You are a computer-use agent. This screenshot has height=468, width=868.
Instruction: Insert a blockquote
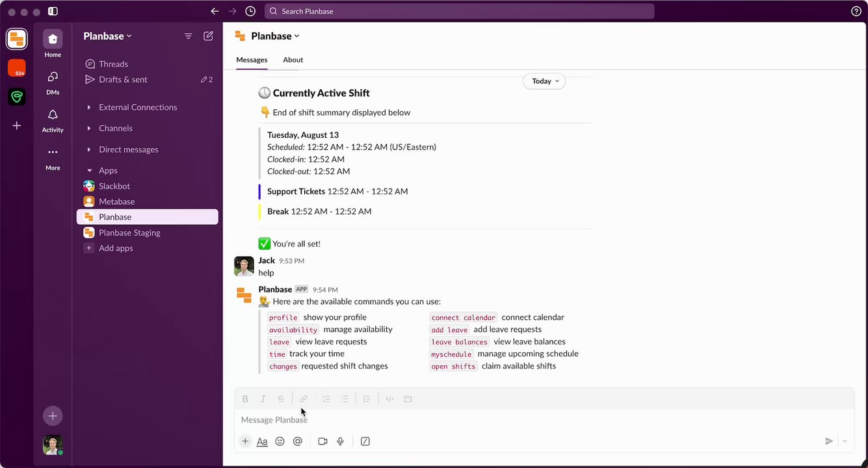point(367,399)
